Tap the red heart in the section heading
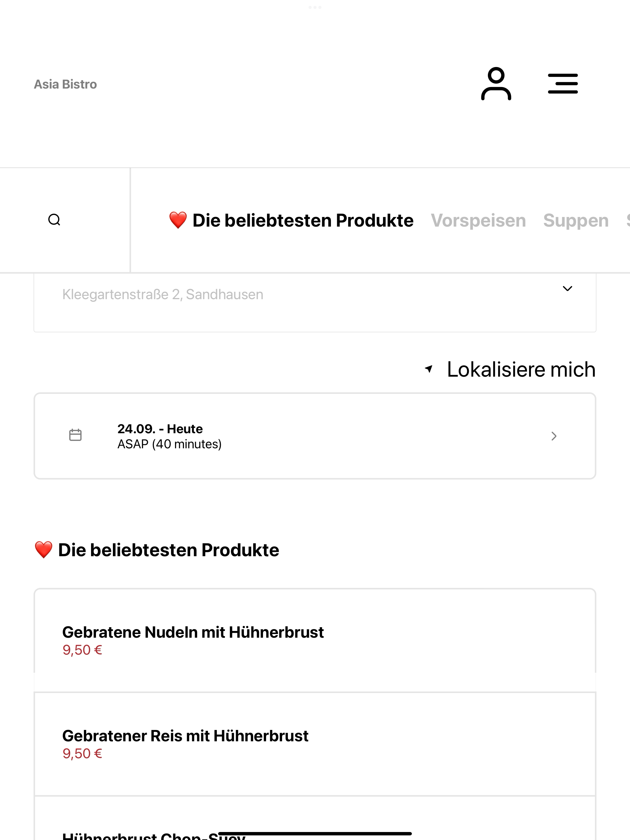The height and width of the screenshot is (840, 630). [x=43, y=550]
